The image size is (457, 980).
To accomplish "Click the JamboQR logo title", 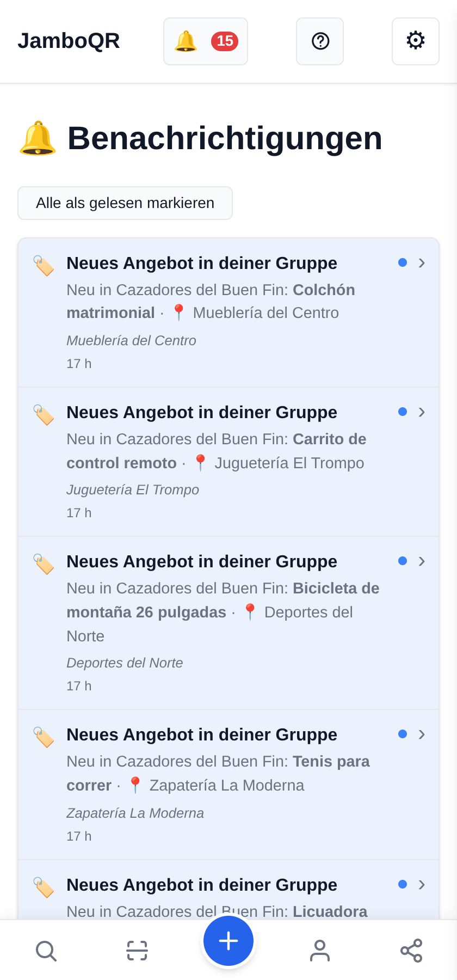I will tap(69, 41).
